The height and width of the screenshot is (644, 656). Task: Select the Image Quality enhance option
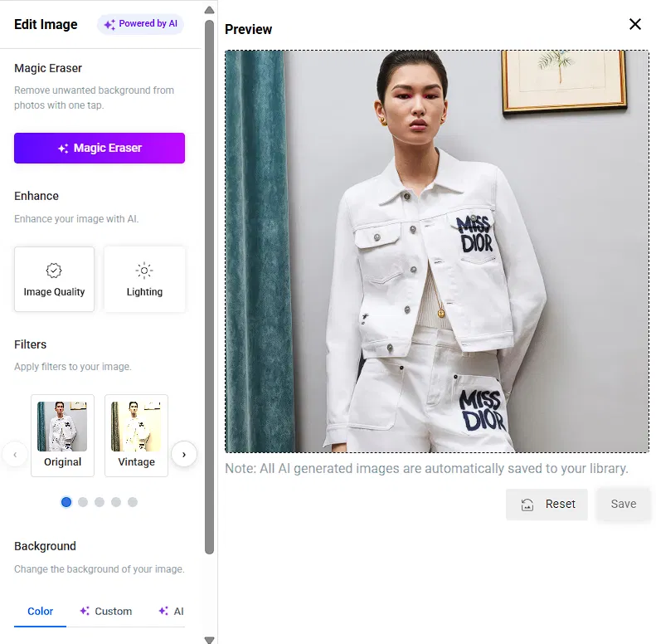click(54, 279)
